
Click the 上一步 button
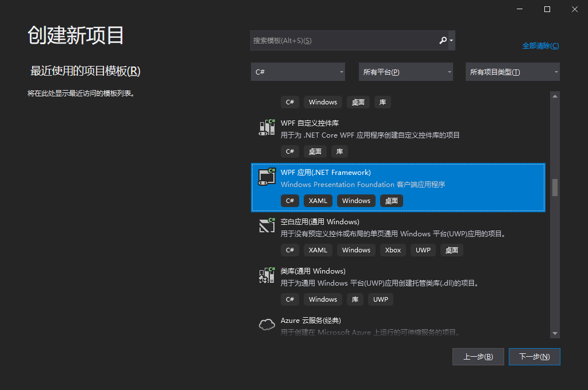click(478, 357)
